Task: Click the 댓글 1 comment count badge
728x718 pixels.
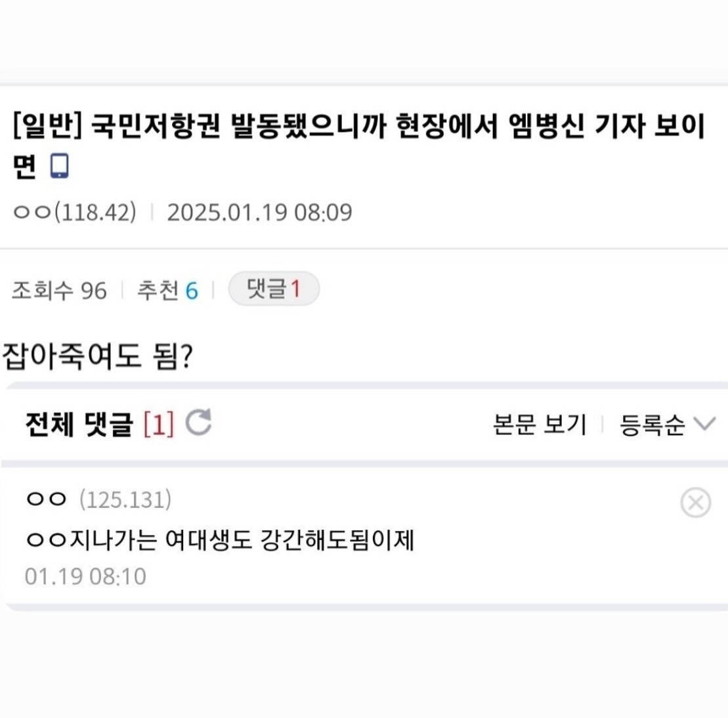Action: pos(274,289)
